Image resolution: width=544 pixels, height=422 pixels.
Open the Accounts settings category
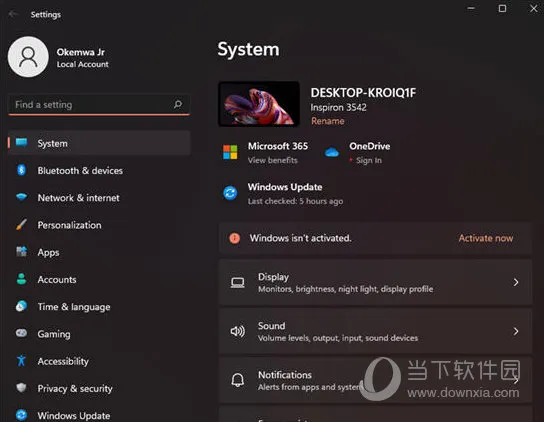coord(57,279)
